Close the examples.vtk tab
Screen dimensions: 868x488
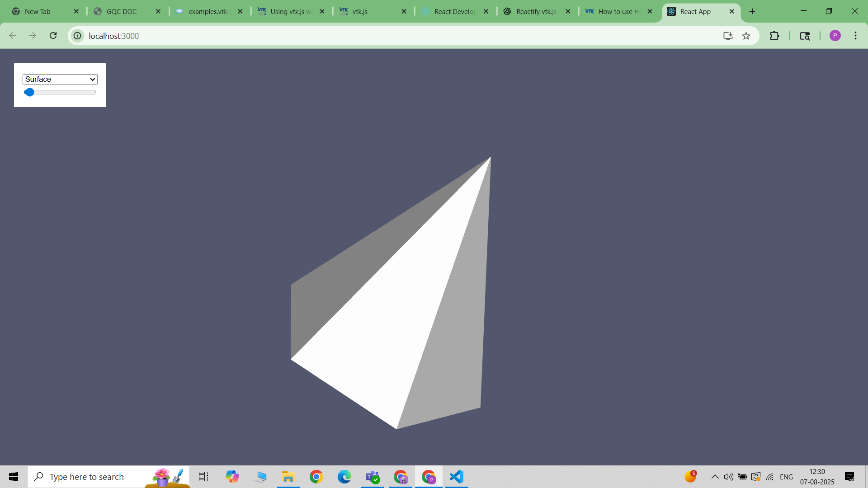(240, 11)
